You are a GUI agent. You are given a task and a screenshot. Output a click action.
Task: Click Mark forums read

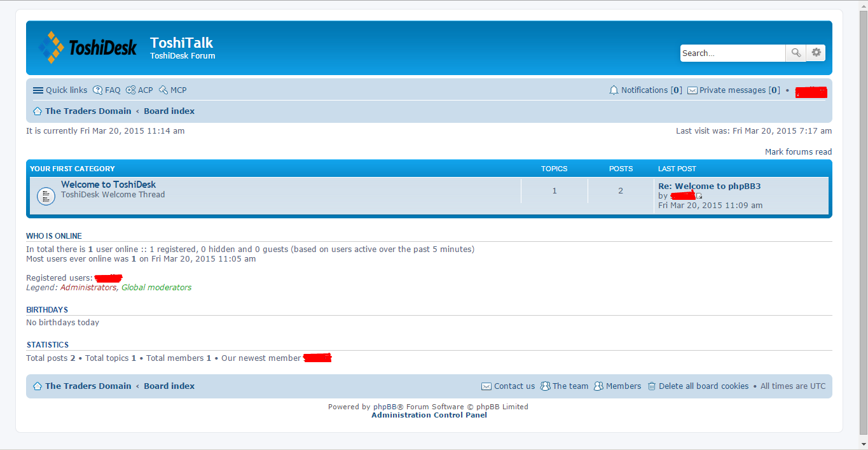click(798, 152)
